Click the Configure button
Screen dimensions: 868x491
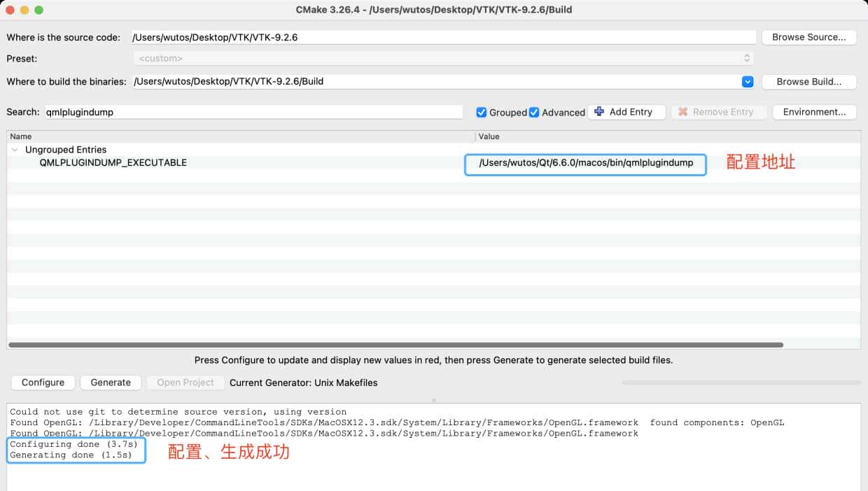(x=43, y=383)
